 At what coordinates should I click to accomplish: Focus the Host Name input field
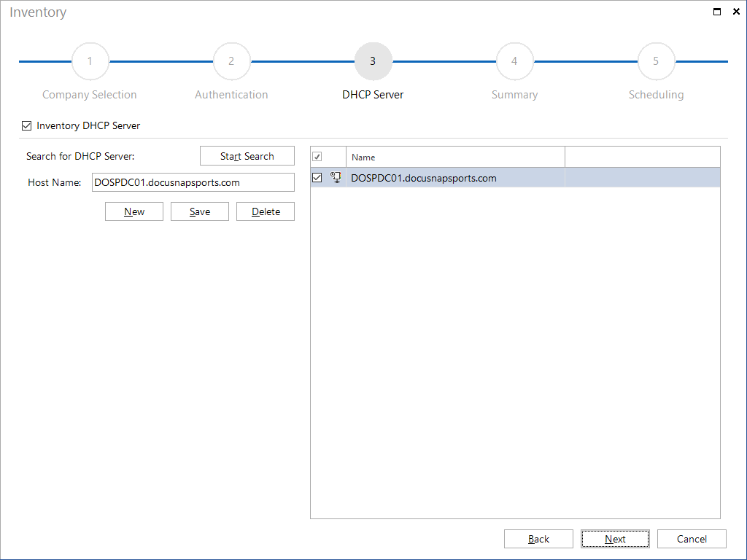193,182
